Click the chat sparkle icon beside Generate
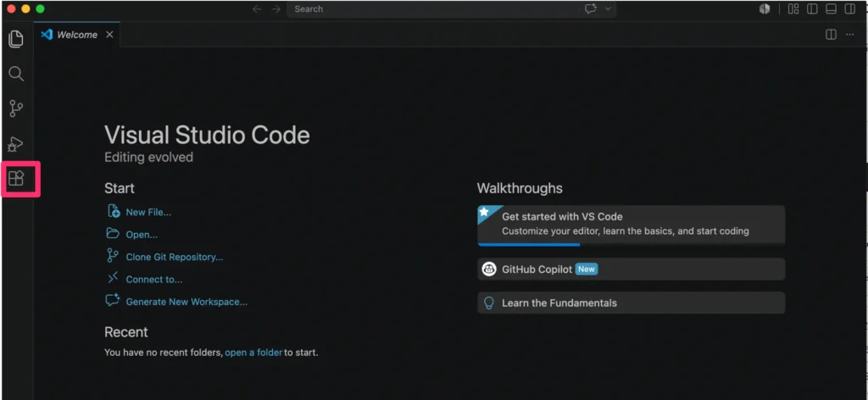 click(x=113, y=300)
